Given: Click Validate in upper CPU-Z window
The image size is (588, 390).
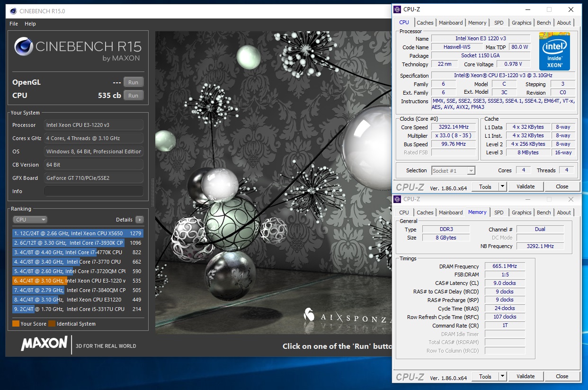Looking at the screenshot, I should coord(526,186).
